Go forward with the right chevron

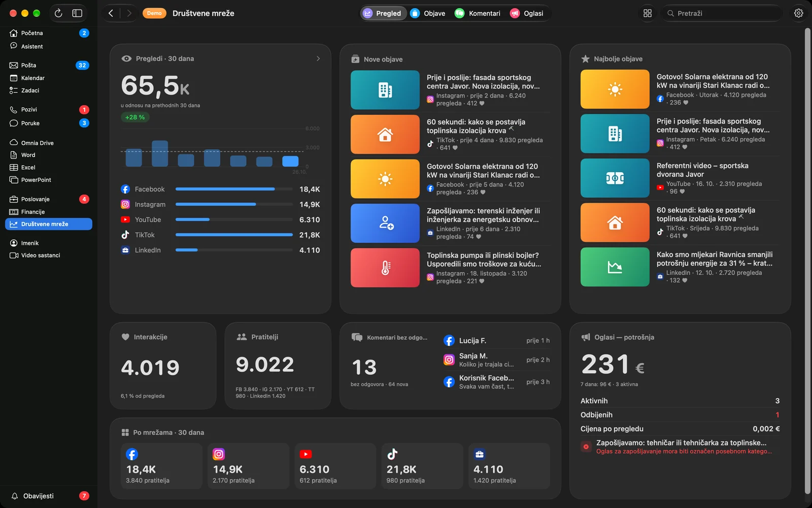129,13
